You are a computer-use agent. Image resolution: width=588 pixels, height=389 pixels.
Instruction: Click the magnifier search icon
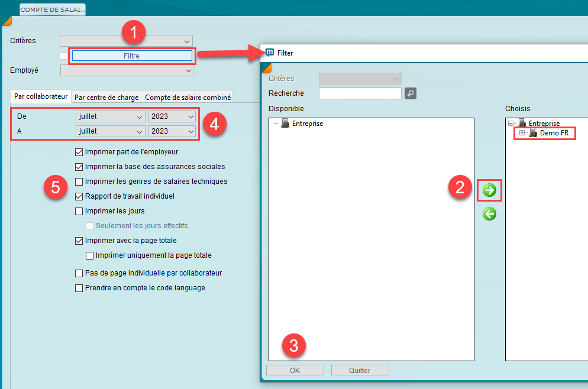(x=411, y=93)
